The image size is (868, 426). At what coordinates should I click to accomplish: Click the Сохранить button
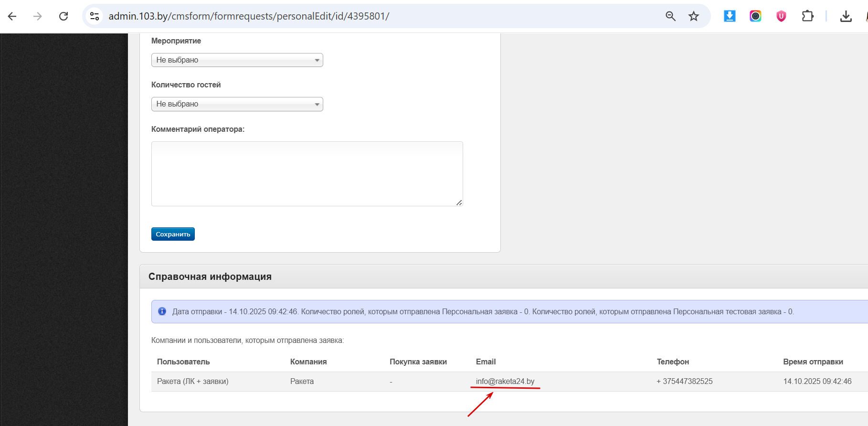(x=173, y=234)
